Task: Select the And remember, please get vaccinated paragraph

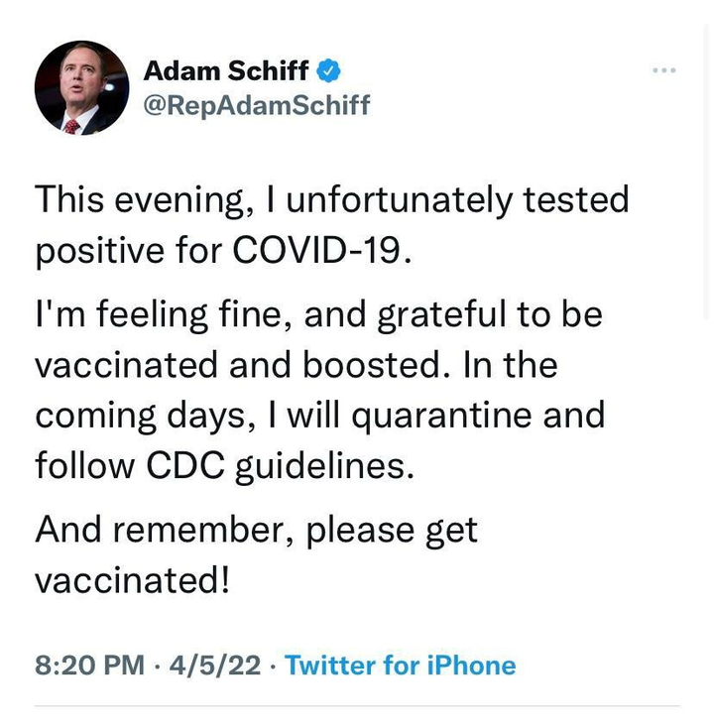Action: click(256, 555)
